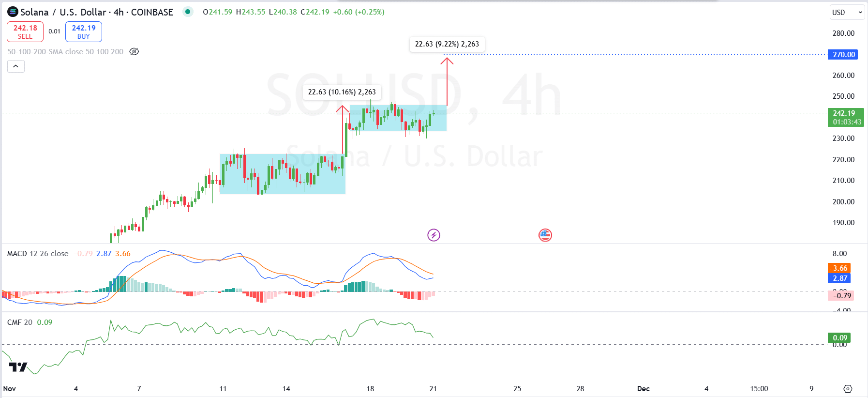Click the orange 3.66 MACD signal value label
This screenshot has width=868, height=398.
point(839,268)
